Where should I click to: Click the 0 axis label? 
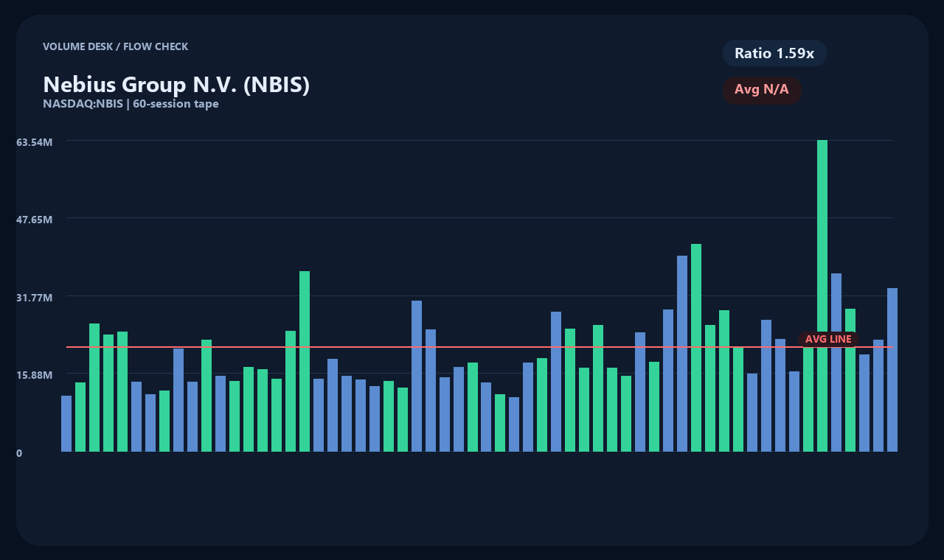[x=19, y=453]
